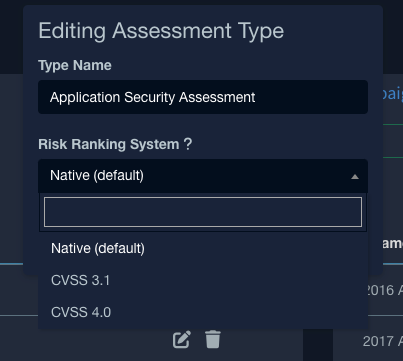403x361 pixels.
Task: Click the empty table cell left of the edit icon
Action: (83, 339)
